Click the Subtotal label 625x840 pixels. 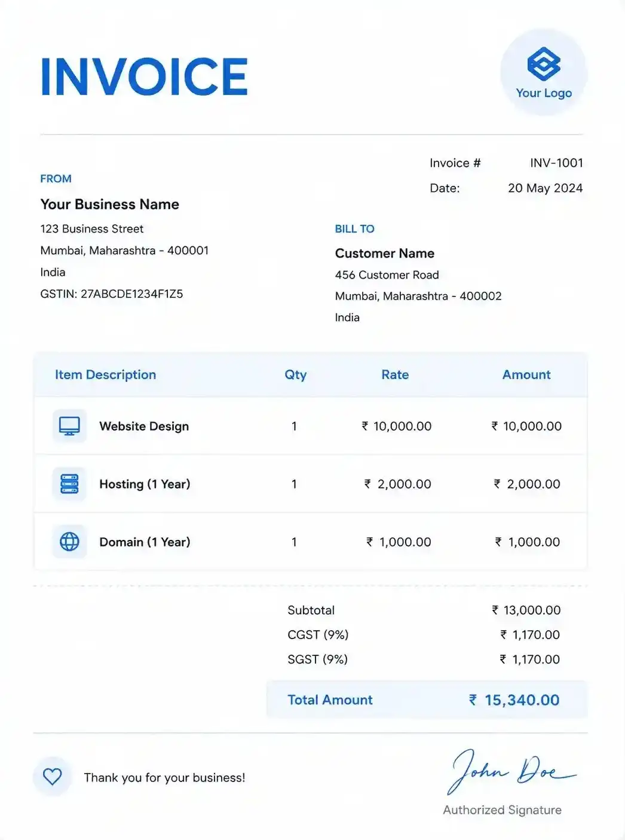click(x=311, y=610)
